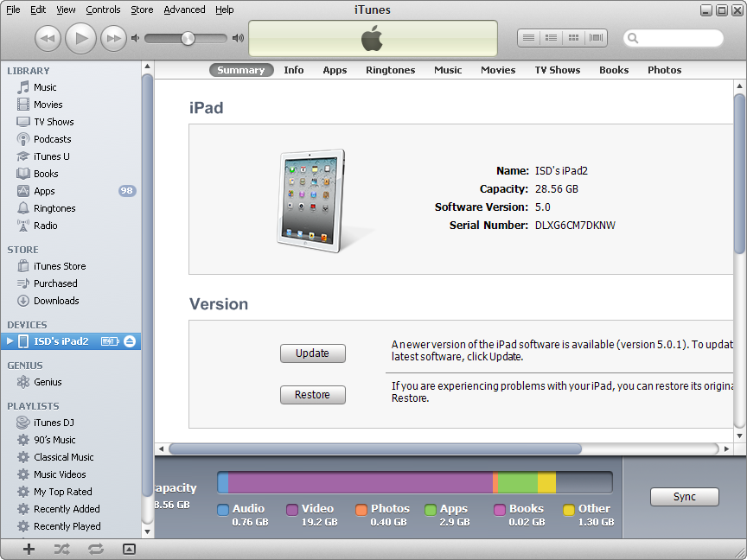The image size is (747, 560).
Task: Open search options magnifier dropdown
Action: (633, 38)
